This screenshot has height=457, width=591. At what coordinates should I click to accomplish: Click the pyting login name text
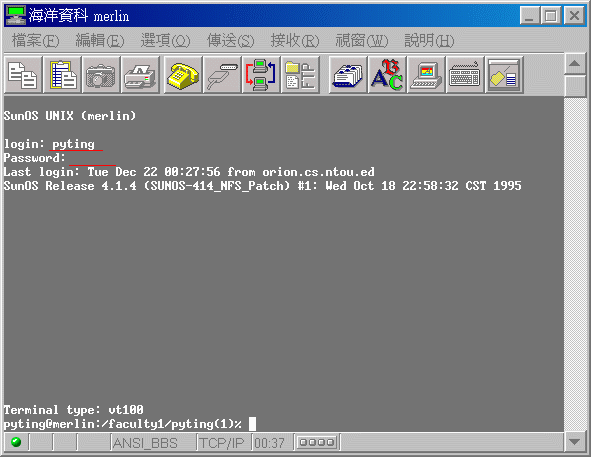point(73,144)
